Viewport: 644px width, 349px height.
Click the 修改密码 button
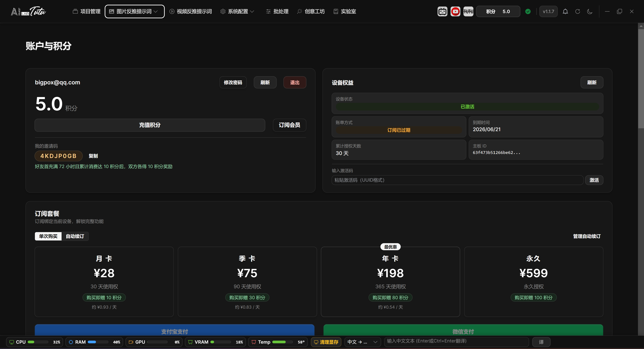coord(233,83)
